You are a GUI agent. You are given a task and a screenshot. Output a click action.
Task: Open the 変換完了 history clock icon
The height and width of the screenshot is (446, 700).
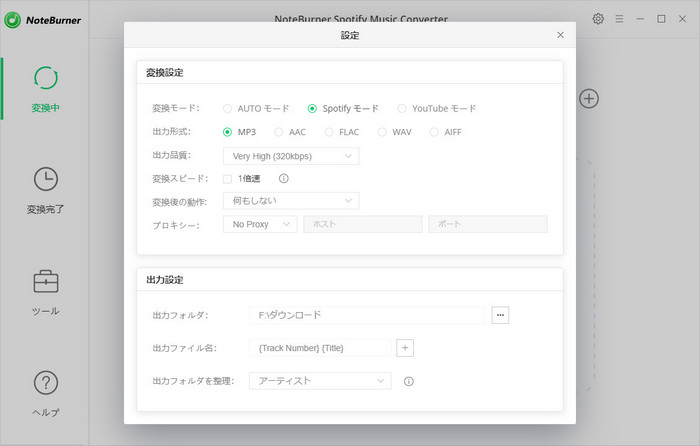[x=46, y=179]
